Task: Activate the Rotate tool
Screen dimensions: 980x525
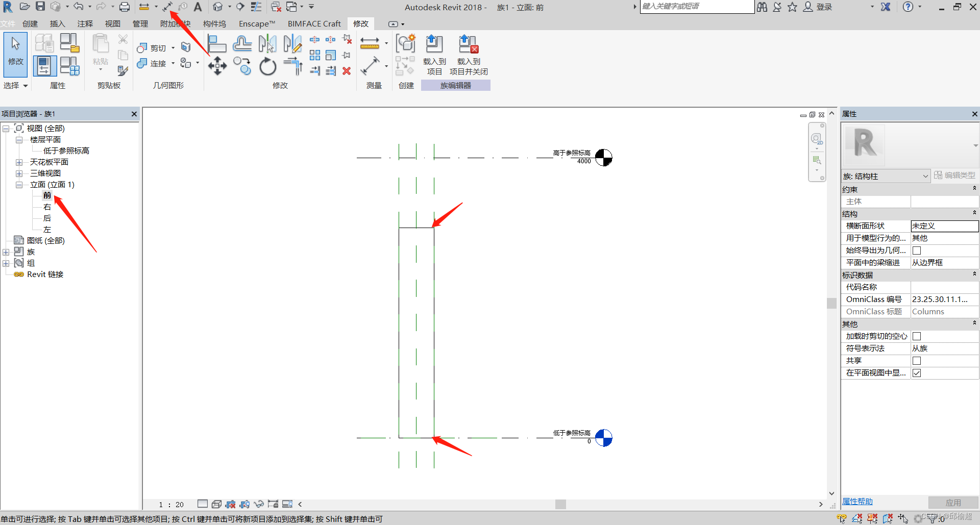Action: click(267, 65)
